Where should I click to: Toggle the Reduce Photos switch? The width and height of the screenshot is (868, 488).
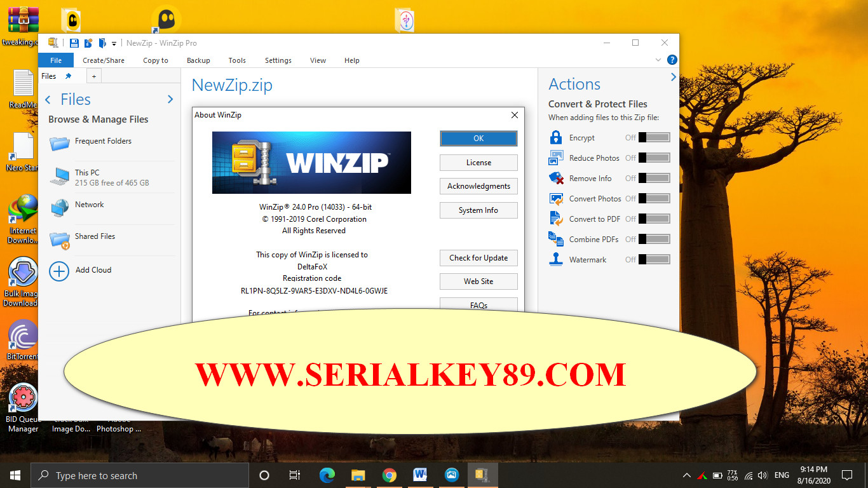[x=654, y=158]
